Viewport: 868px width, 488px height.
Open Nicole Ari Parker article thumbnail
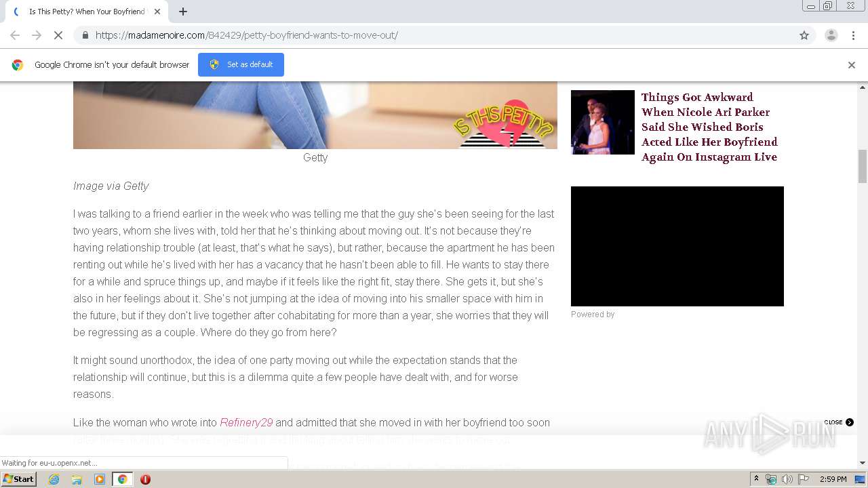[603, 122]
